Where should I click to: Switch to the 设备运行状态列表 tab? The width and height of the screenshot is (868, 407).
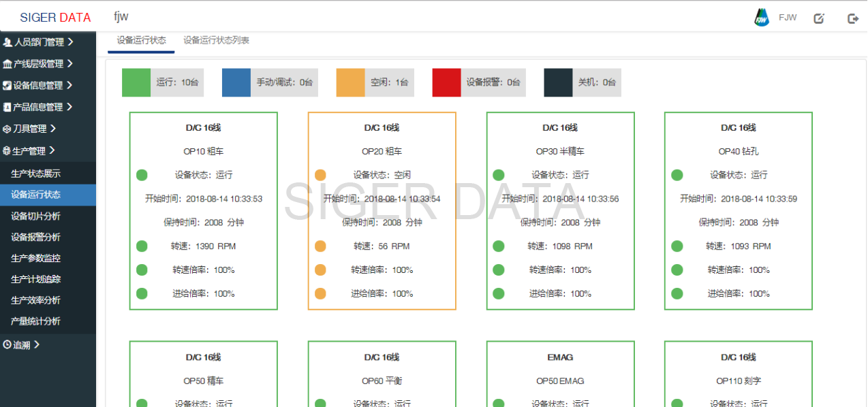[216, 41]
